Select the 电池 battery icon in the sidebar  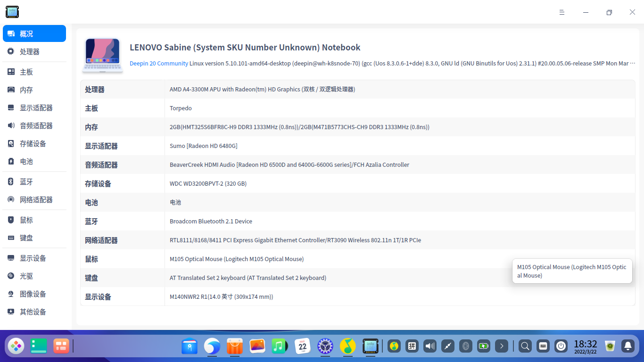[x=11, y=161]
